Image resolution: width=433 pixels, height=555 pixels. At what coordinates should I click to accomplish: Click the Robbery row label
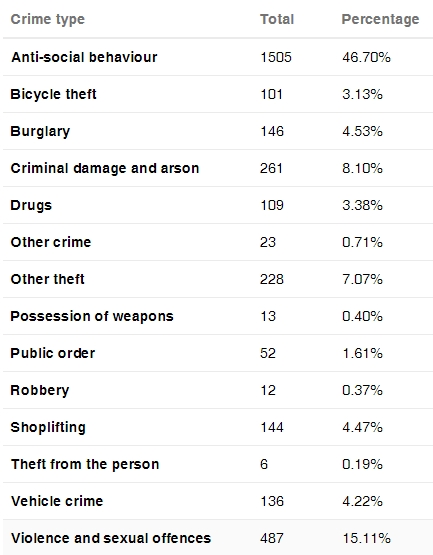point(40,390)
